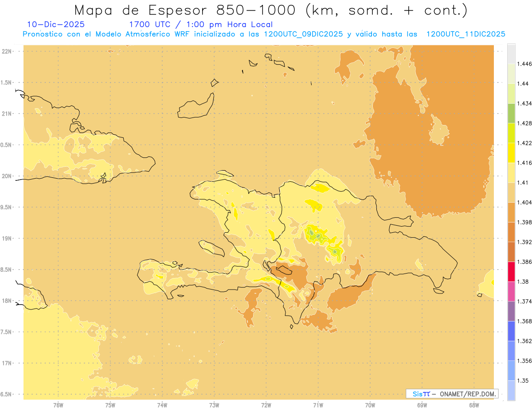Click latitude label '18N'
Screen dimensions: 532x411
point(7,301)
